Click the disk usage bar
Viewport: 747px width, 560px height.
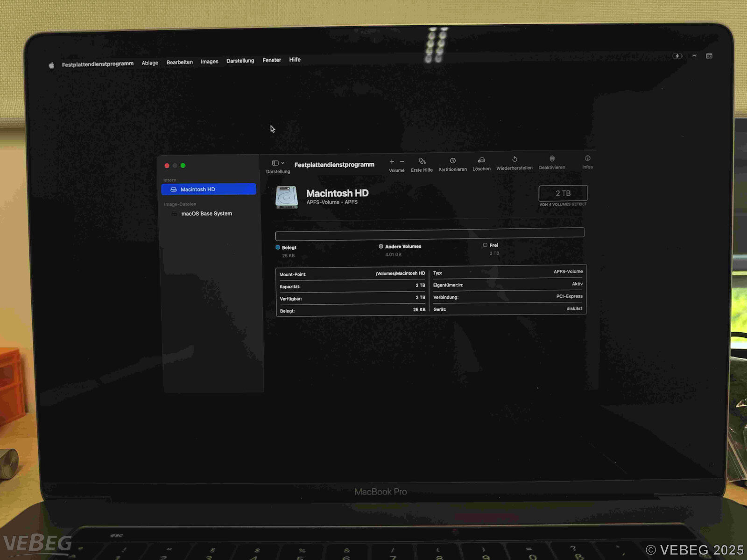click(x=430, y=233)
